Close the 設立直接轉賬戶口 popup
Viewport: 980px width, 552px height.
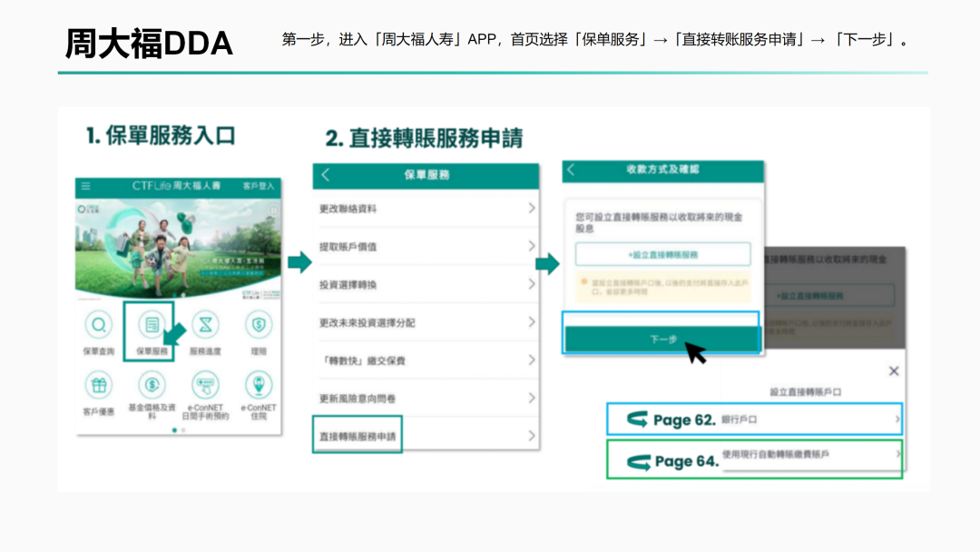pos(894,371)
